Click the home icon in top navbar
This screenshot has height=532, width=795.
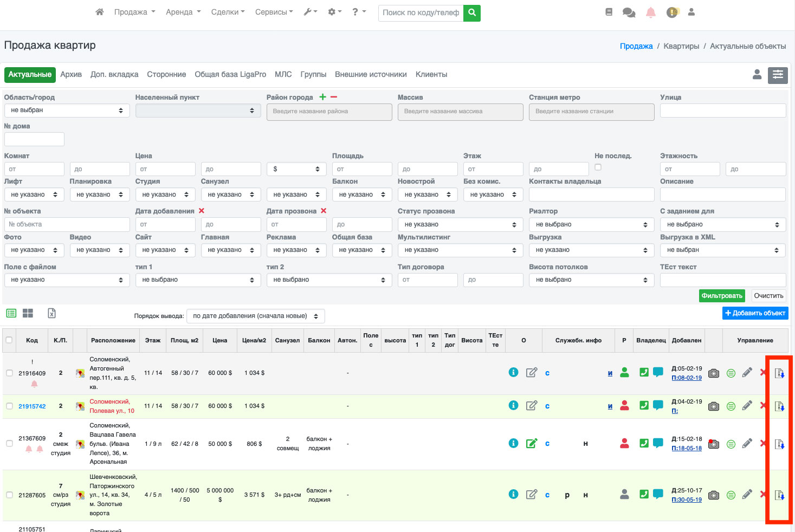coord(99,12)
